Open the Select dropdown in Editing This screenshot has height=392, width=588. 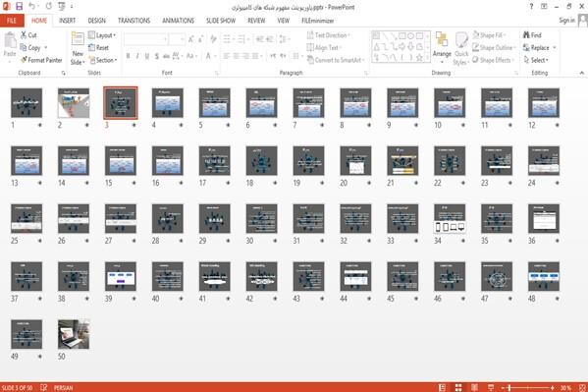[x=536, y=60]
